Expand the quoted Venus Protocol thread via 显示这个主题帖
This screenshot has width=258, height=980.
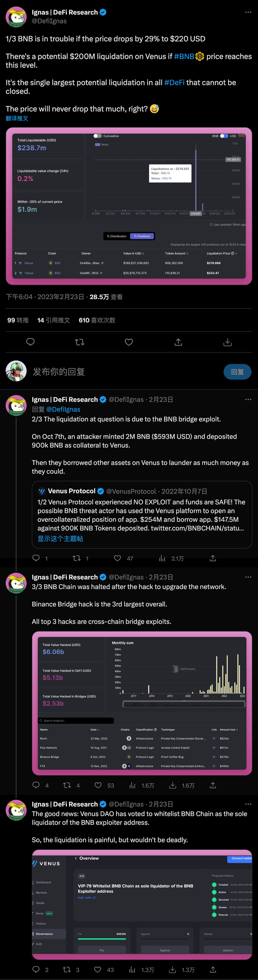(60, 539)
